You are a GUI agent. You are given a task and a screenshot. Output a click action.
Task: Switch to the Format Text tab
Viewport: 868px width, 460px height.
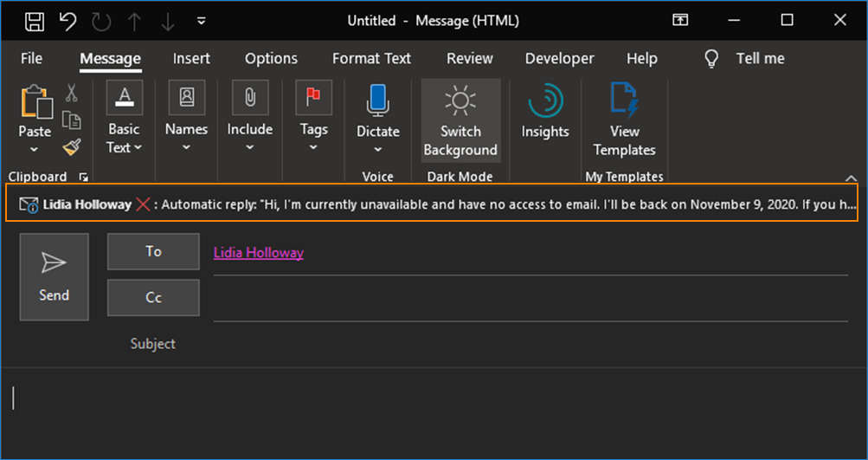(371, 58)
